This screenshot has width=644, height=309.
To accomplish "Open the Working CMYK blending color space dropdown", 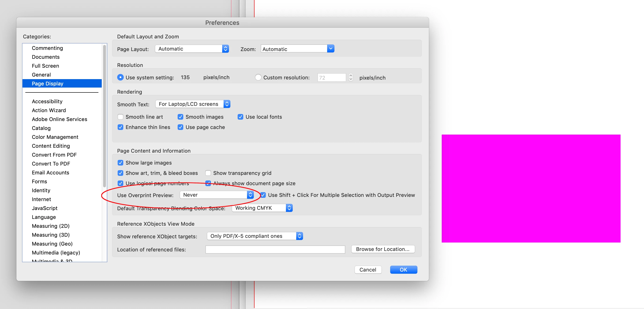I will [262, 208].
